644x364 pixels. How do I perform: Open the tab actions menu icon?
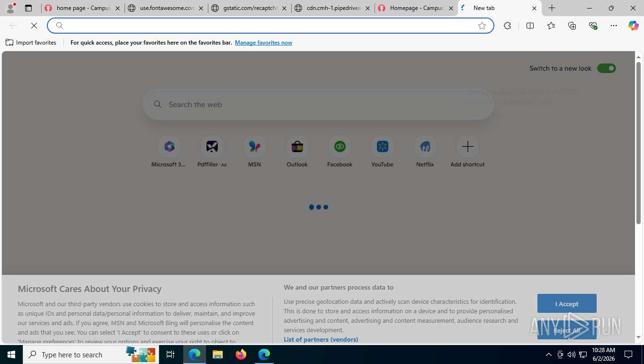28,8
